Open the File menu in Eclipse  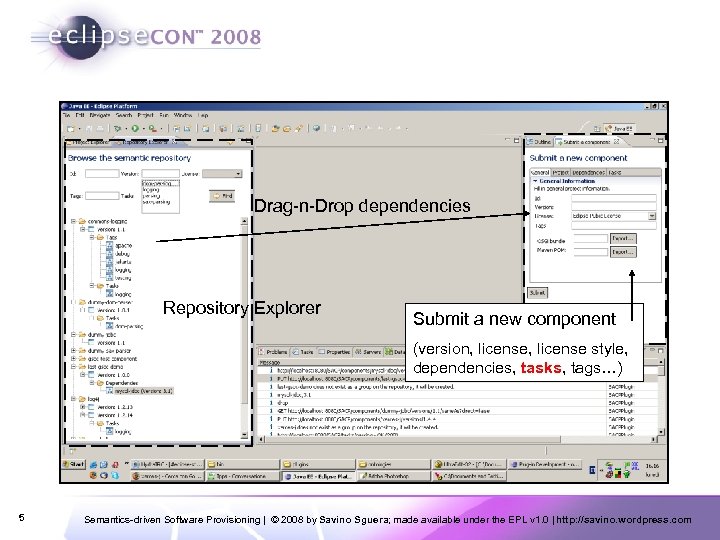coord(67,115)
